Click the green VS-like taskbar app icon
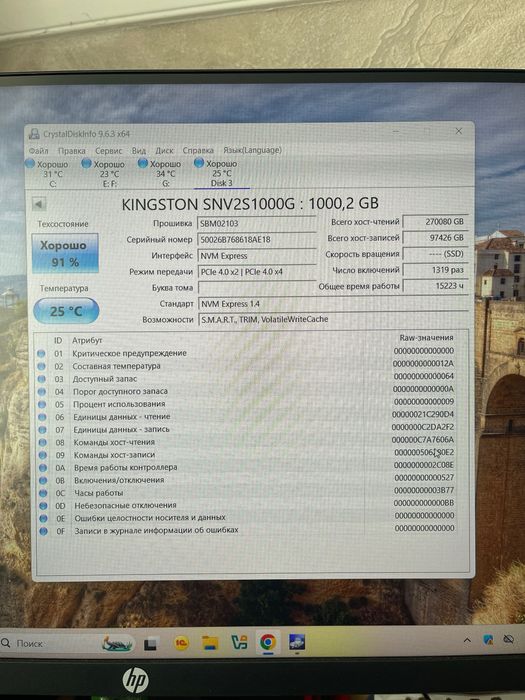Screen dimensions: 525x700 pyautogui.click(x=239, y=643)
